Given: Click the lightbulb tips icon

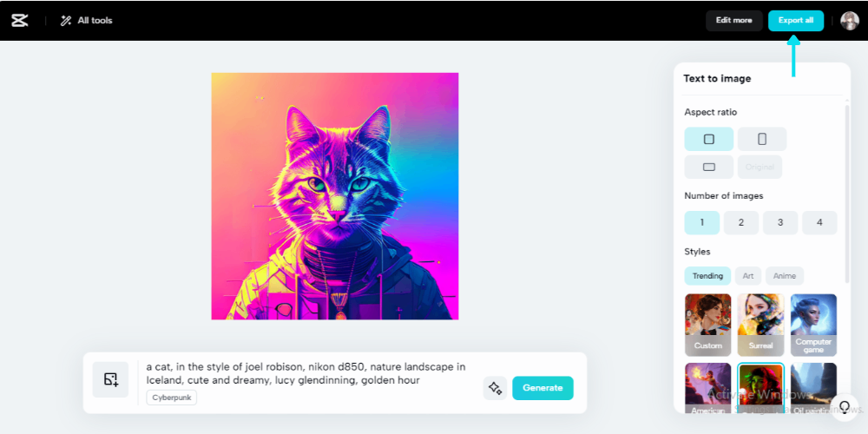Looking at the screenshot, I should click(x=845, y=407).
